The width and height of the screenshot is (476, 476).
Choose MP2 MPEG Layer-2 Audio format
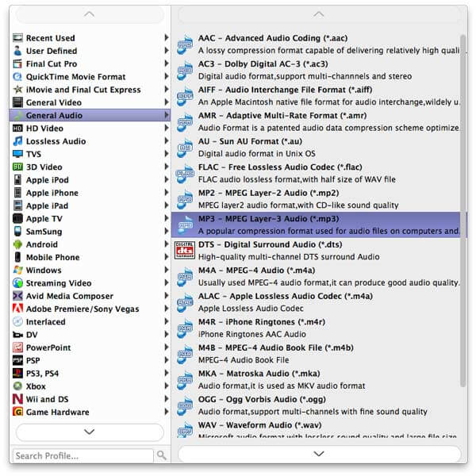316,199
